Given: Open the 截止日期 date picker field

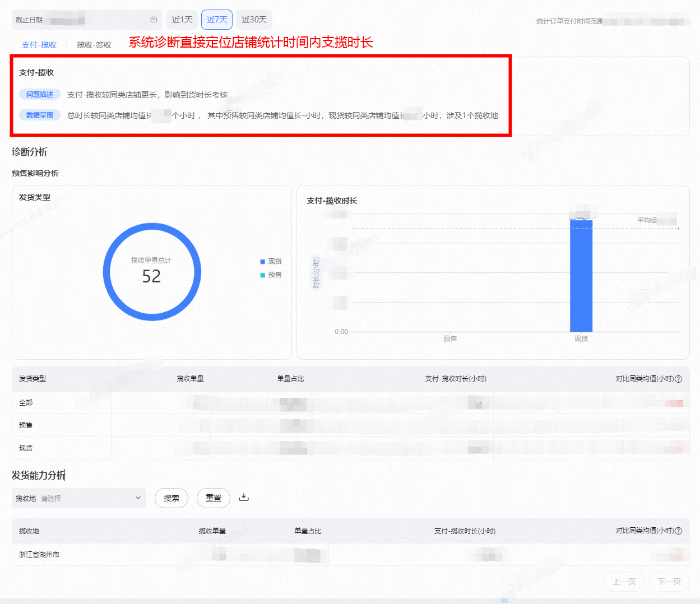Looking at the screenshot, I should click(x=87, y=20).
